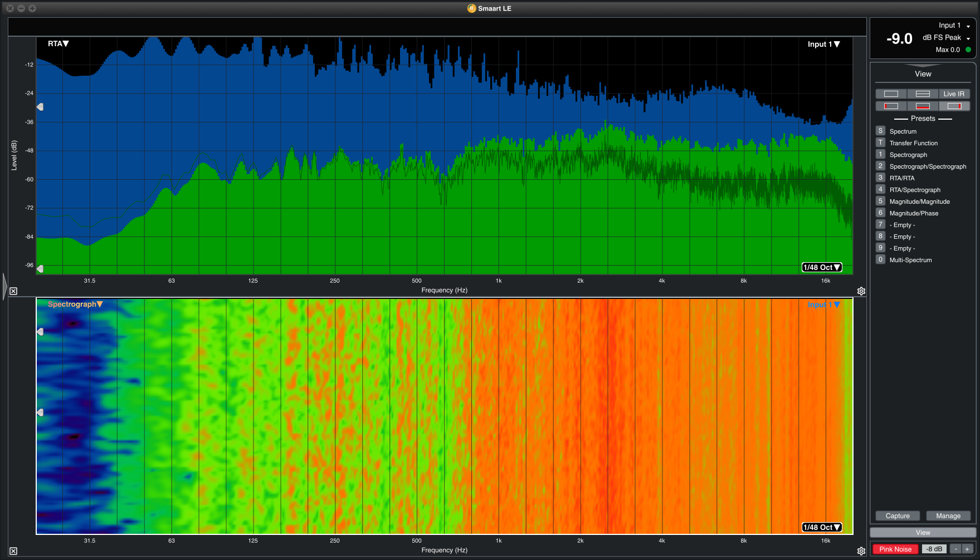This screenshot has width=980, height=560.
Task: Click the Smaart LE app icon in title
Action: [472, 8]
